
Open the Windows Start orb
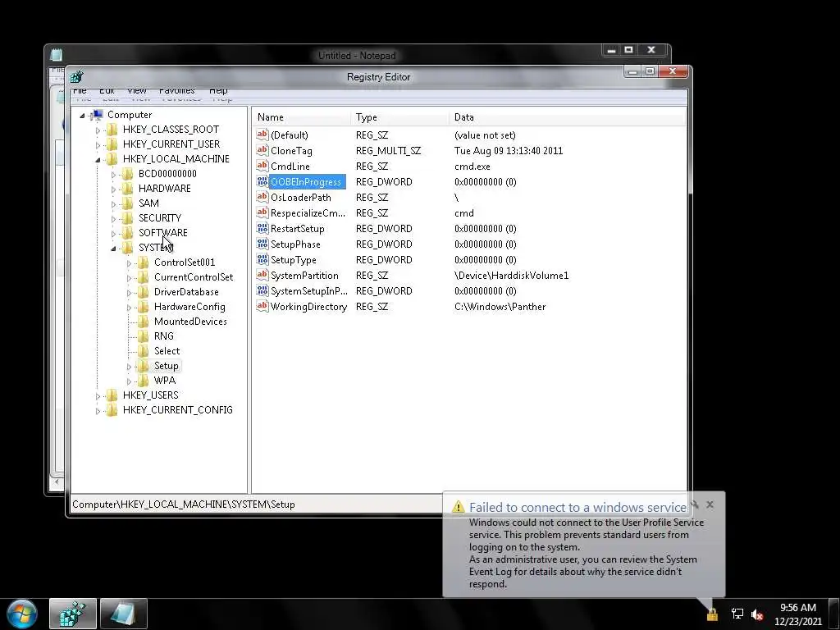pos(22,614)
